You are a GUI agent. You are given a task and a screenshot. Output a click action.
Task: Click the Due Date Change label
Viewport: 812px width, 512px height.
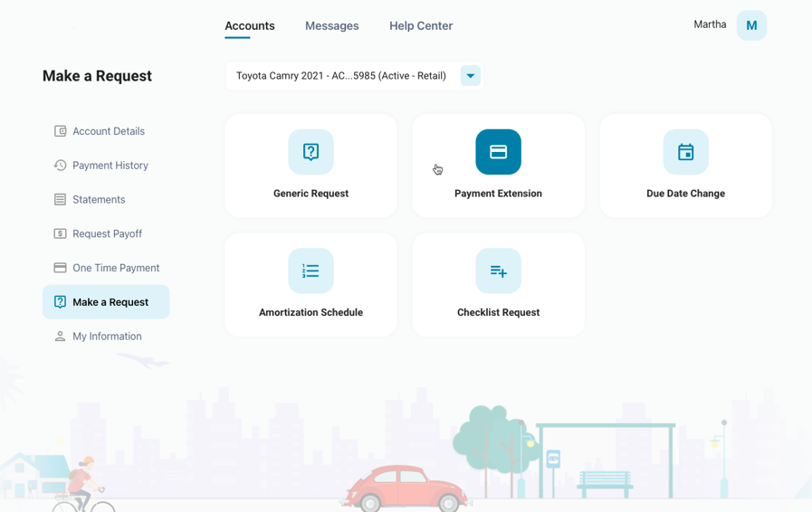[x=685, y=194]
